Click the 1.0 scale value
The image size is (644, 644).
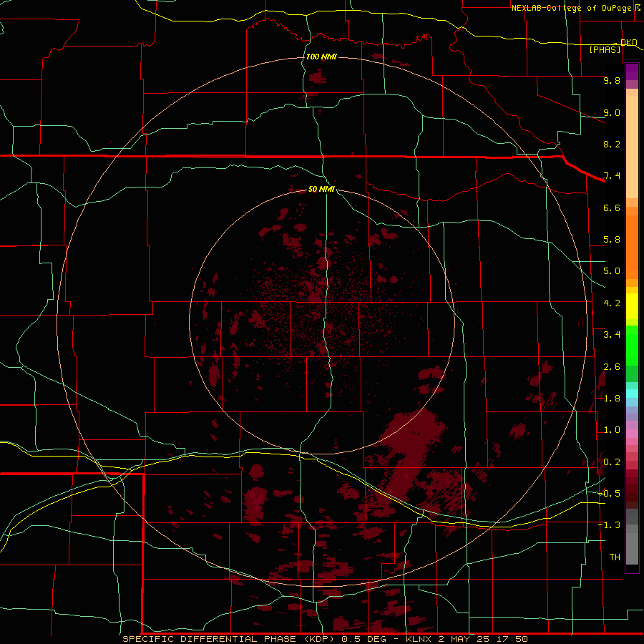(x=612, y=430)
